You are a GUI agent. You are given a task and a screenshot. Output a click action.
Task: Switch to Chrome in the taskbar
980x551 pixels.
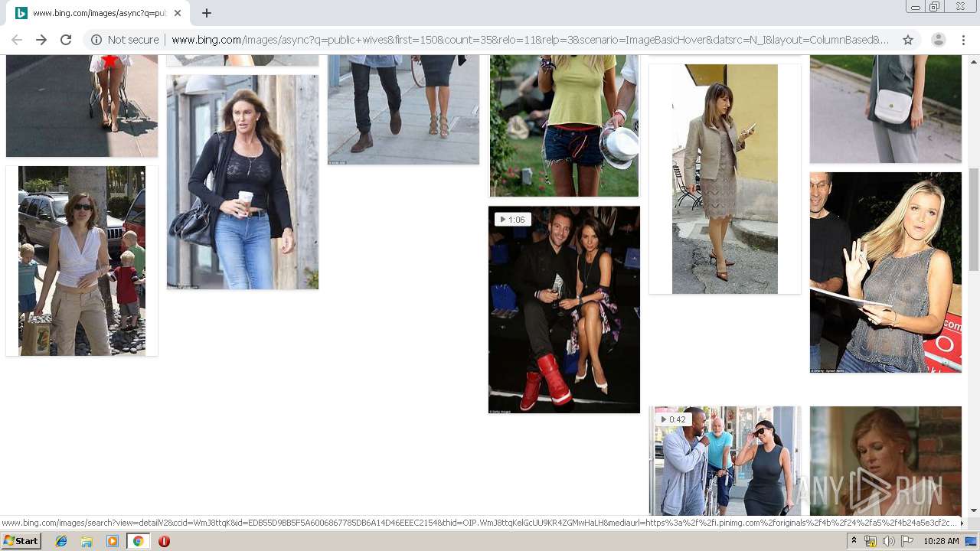point(138,541)
